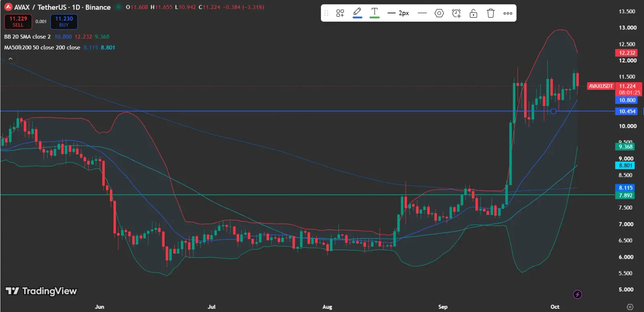Click the market status green dot indicator
The height and width of the screenshot is (312, 644).
tap(118, 7)
